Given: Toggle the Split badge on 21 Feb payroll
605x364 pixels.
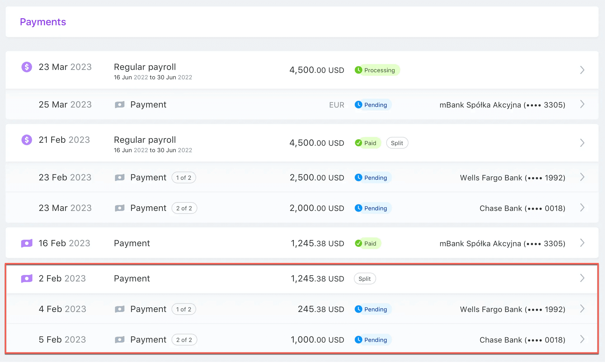Looking at the screenshot, I should [x=397, y=143].
